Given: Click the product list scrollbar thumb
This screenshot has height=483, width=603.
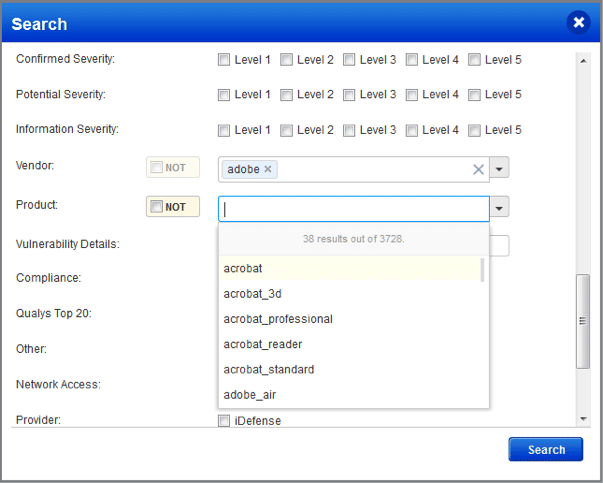Looking at the screenshot, I should pyautogui.click(x=482, y=270).
